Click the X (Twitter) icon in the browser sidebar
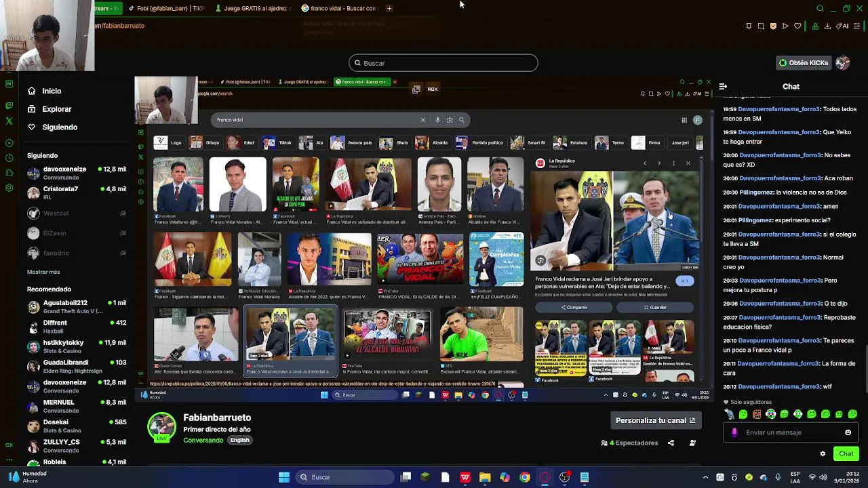The image size is (868, 488). pos(9,121)
